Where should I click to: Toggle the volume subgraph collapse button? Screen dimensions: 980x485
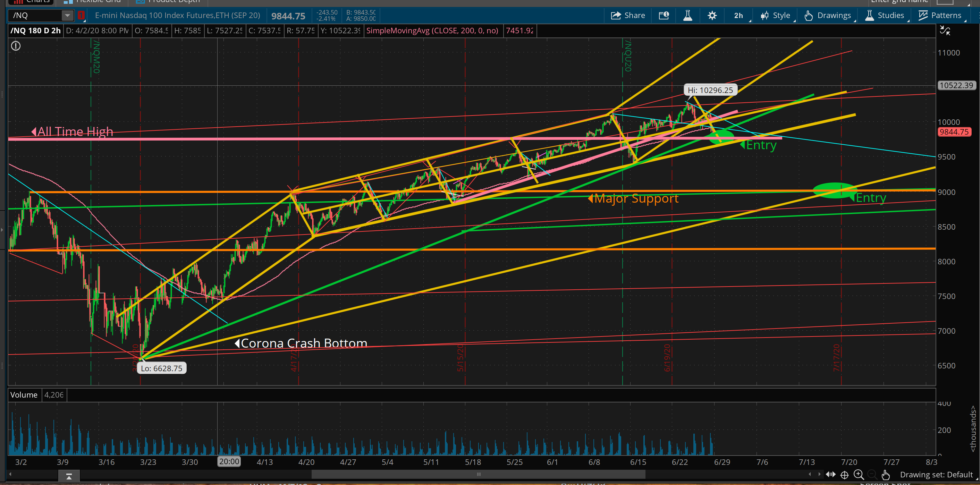(x=69, y=476)
